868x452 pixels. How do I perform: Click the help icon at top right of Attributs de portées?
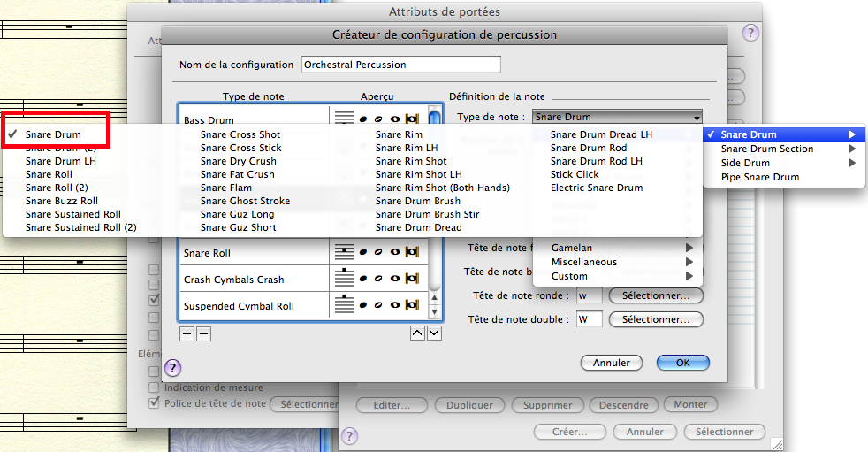[750, 34]
